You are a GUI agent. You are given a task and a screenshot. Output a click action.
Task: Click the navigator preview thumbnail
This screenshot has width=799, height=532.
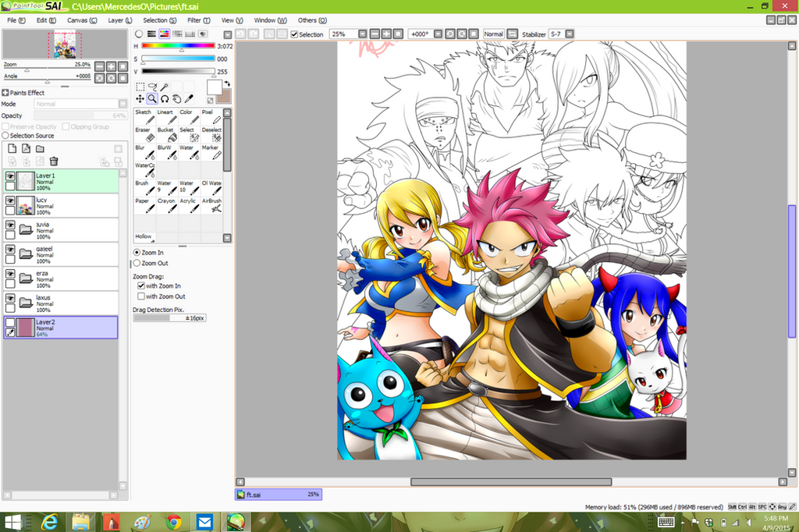coord(65,44)
